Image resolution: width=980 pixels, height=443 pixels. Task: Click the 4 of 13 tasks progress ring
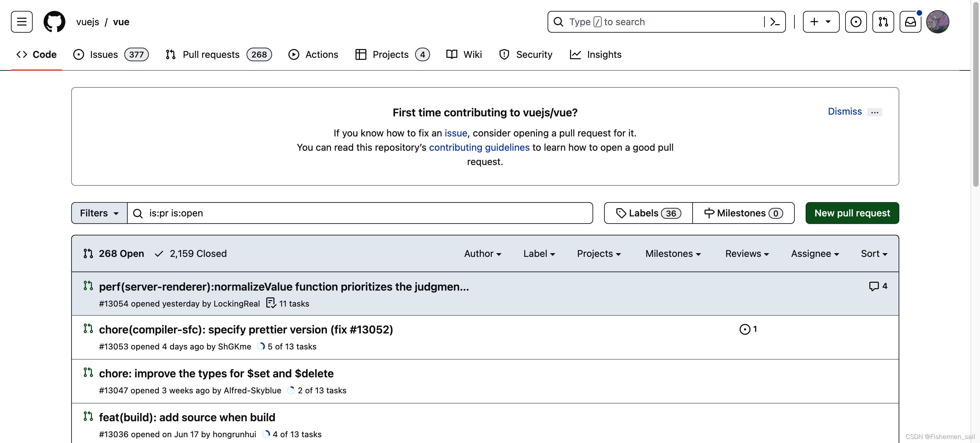click(x=266, y=434)
